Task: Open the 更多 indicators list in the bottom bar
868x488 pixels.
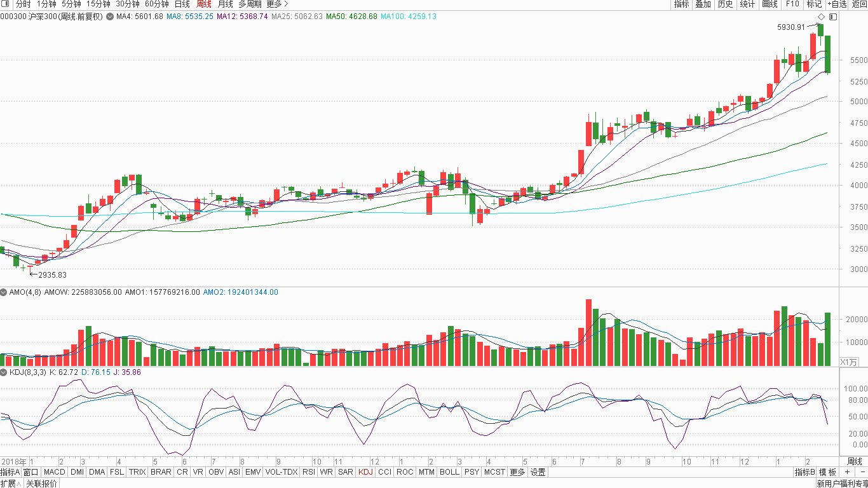Action: (x=518, y=472)
